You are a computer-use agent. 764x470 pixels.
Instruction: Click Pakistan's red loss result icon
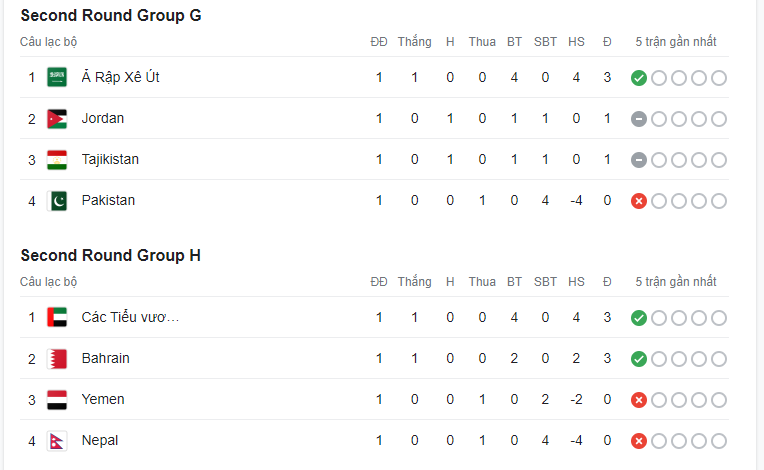[x=639, y=201]
